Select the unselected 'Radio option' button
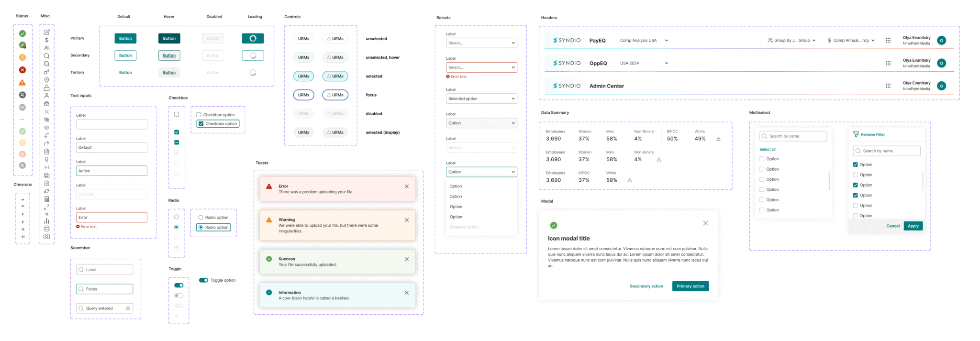This screenshot has height=341, width=980. click(200, 218)
